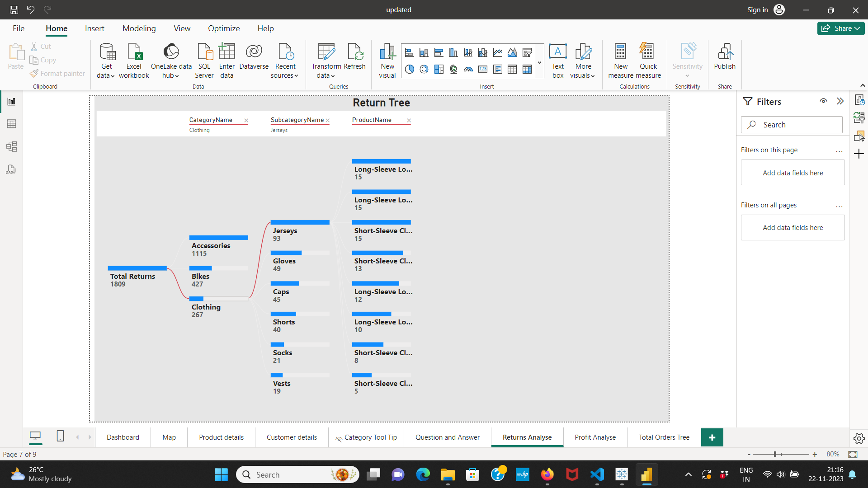Add a map visual to the report
Screen dimensions: 868x488
point(453,69)
